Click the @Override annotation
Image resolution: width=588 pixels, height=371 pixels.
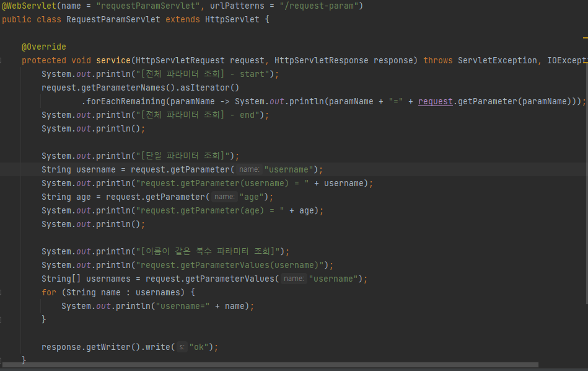[x=44, y=47]
